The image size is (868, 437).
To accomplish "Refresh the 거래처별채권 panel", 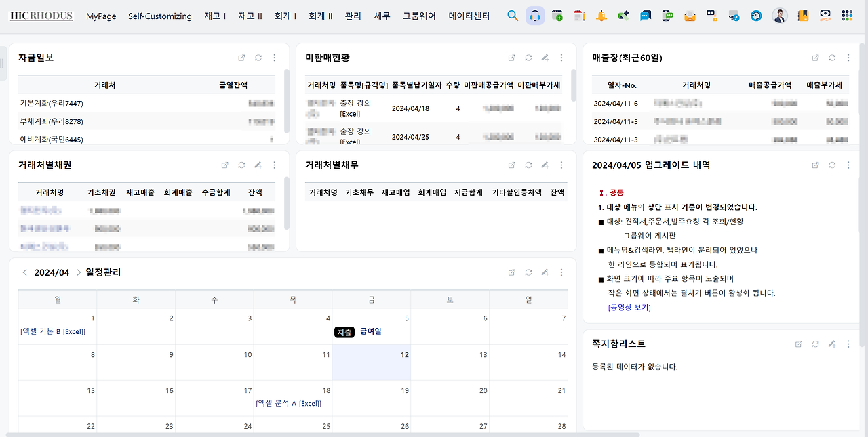I will click(241, 165).
